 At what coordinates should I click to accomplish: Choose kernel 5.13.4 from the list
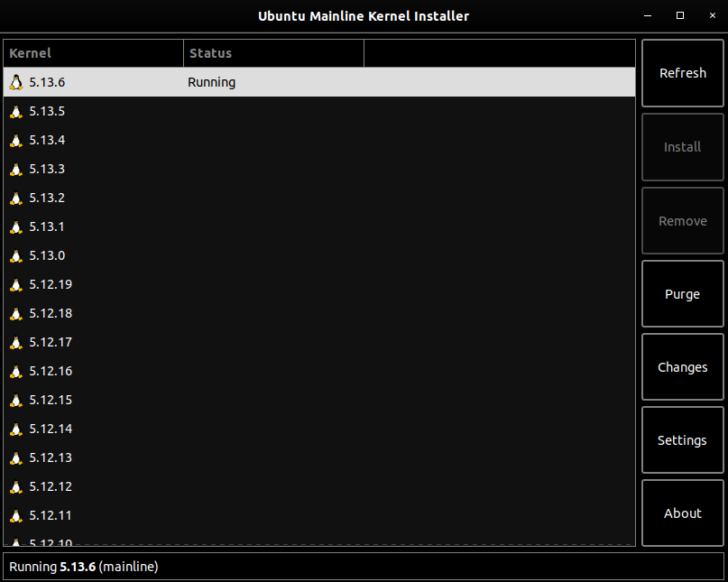pyautogui.click(x=319, y=140)
